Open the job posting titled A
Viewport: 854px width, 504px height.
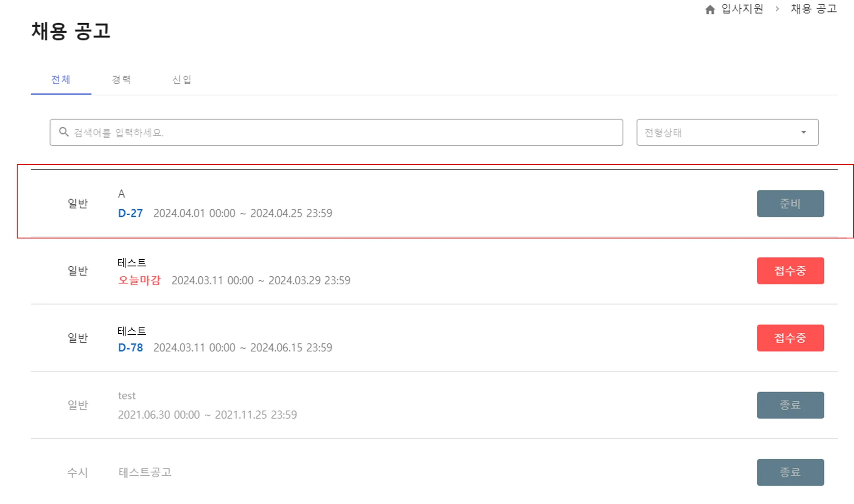[122, 194]
